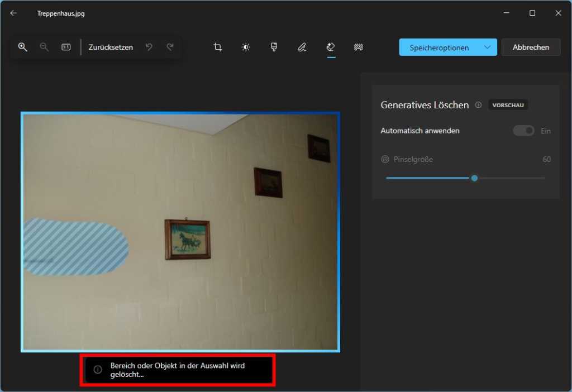Toggle the zoom out control
This screenshot has height=392, width=572.
(44, 47)
